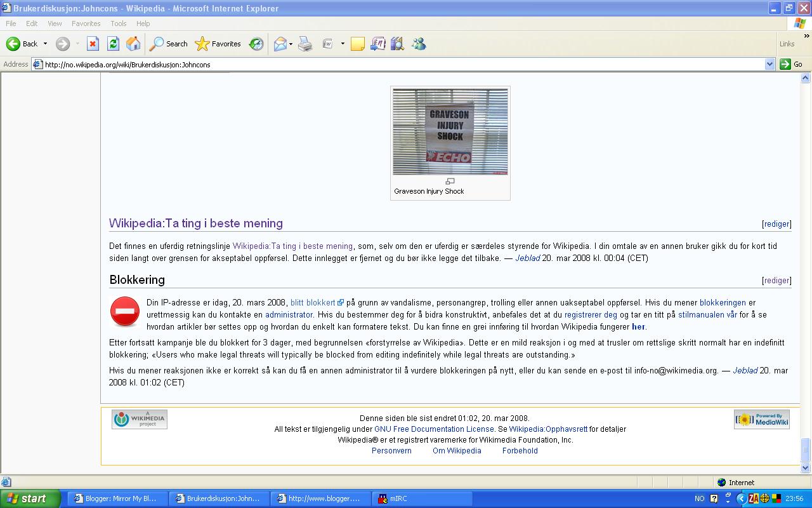The height and width of the screenshot is (508, 812).
Task: Open the 'Wikipedia:Ta ting i beste mening' heading link
Action: click(196, 224)
